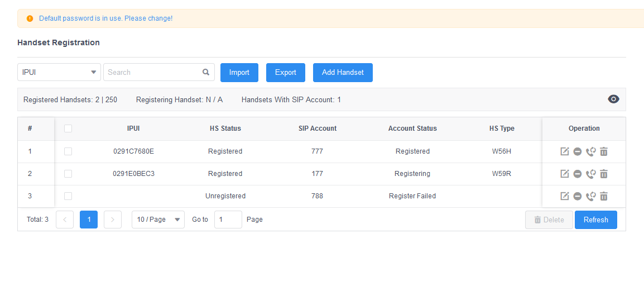
Task: Click the Handsets With SIP Account: 1 text
Action: tap(291, 99)
